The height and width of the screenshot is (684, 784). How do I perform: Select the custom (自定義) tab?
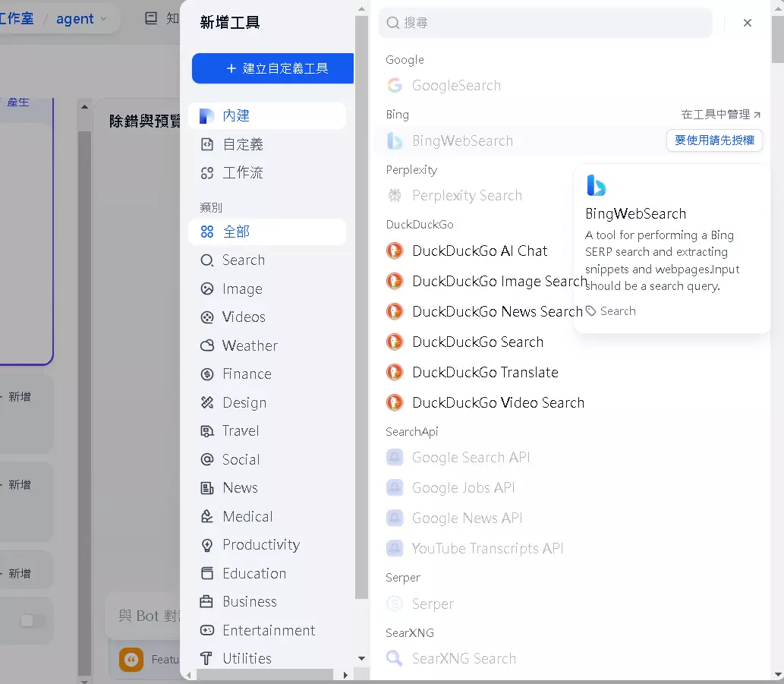point(267,144)
